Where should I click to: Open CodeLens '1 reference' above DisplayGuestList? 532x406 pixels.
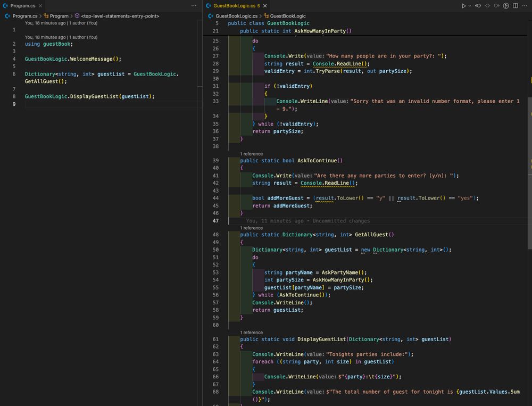tap(252, 333)
